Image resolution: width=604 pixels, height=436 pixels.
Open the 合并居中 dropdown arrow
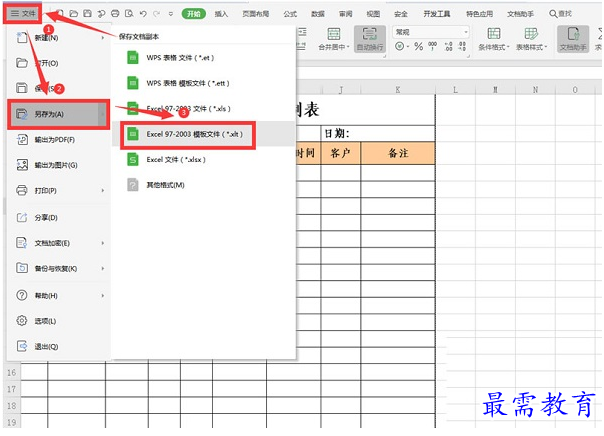coord(348,47)
